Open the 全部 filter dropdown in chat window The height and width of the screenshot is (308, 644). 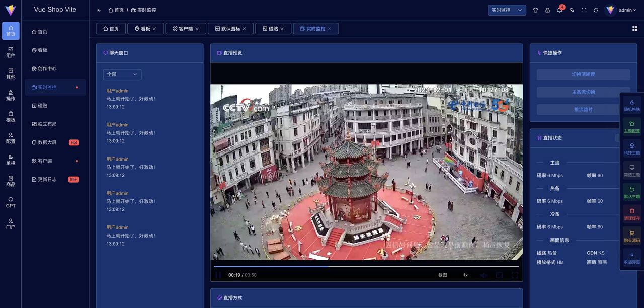click(x=122, y=74)
